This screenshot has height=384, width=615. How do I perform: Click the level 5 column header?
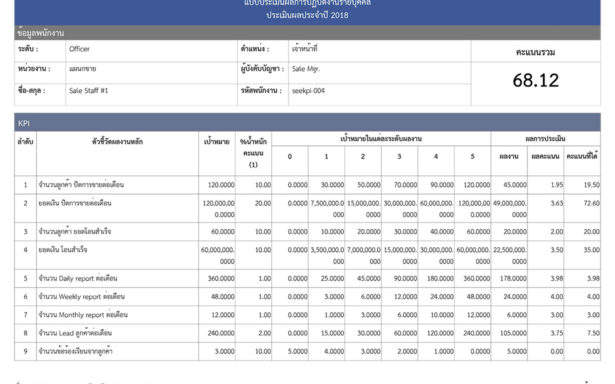pyautogui.click(x=472, y=157)
